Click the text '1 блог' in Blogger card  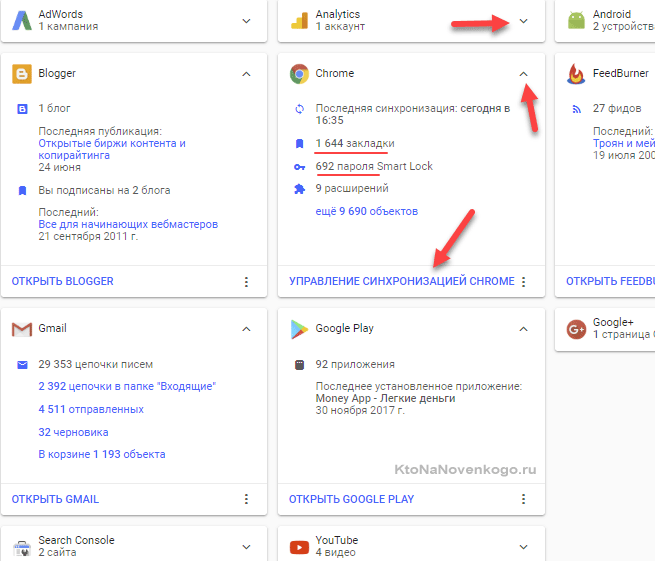pyautogui.click(x=54, y=109)
